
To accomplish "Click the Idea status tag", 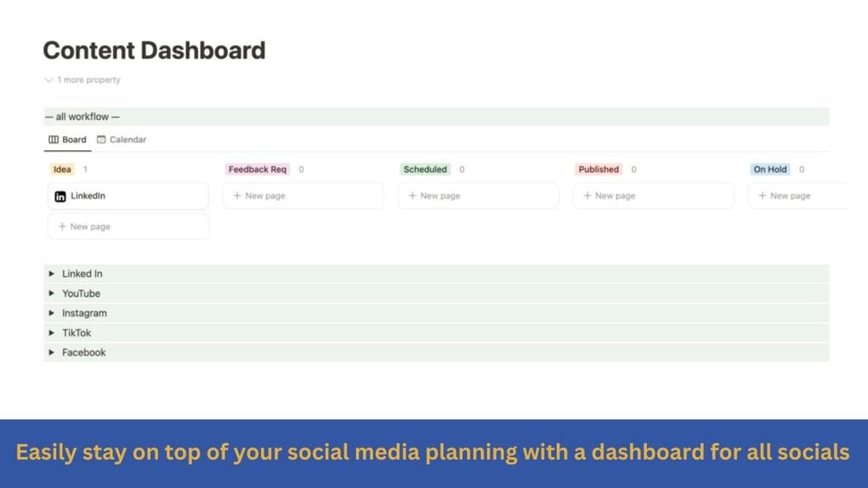I will 62,169.
